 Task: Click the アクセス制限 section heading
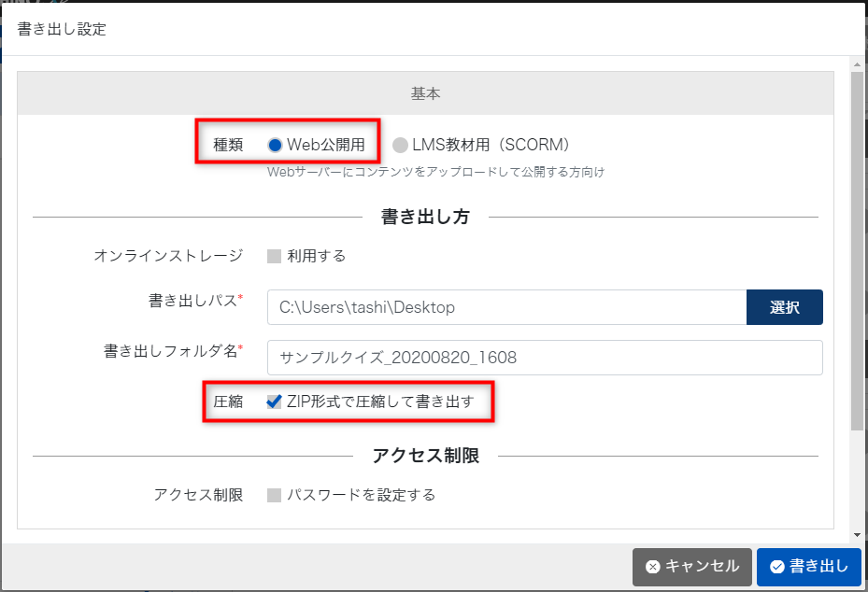(425, 456)
